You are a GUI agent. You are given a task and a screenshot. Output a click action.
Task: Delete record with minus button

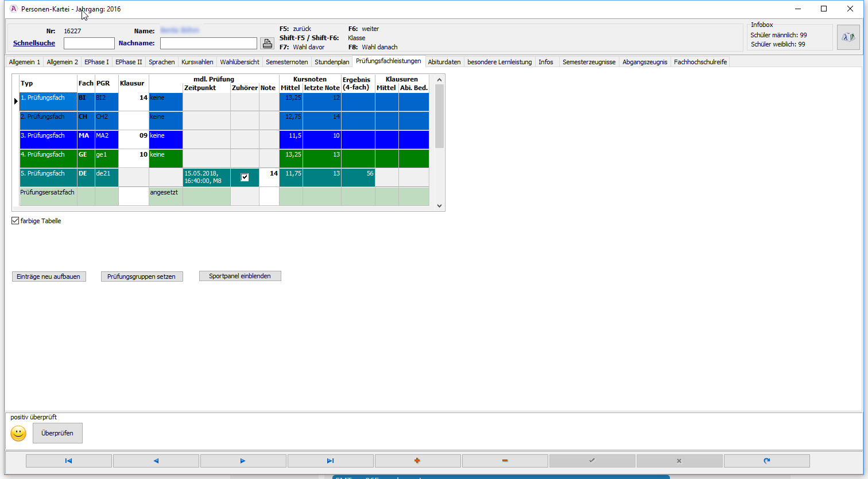pos(505,461)
